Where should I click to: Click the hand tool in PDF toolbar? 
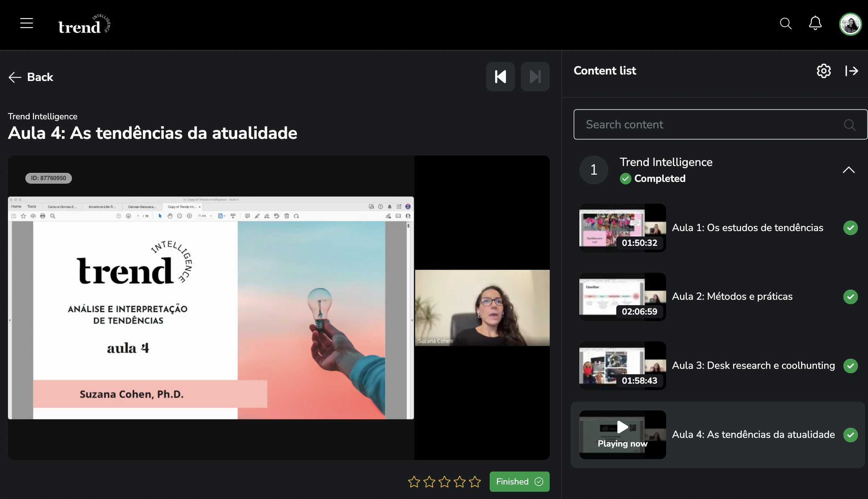tap(170, 216)
